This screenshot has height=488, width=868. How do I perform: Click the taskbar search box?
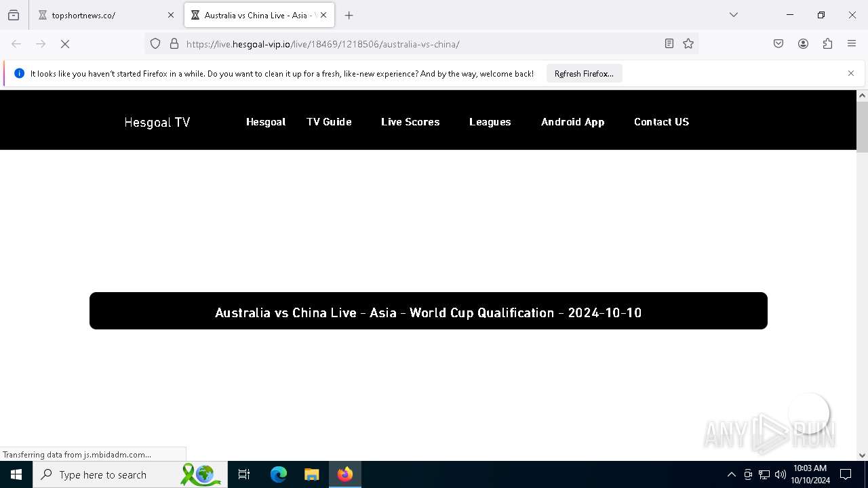point(130,474)
